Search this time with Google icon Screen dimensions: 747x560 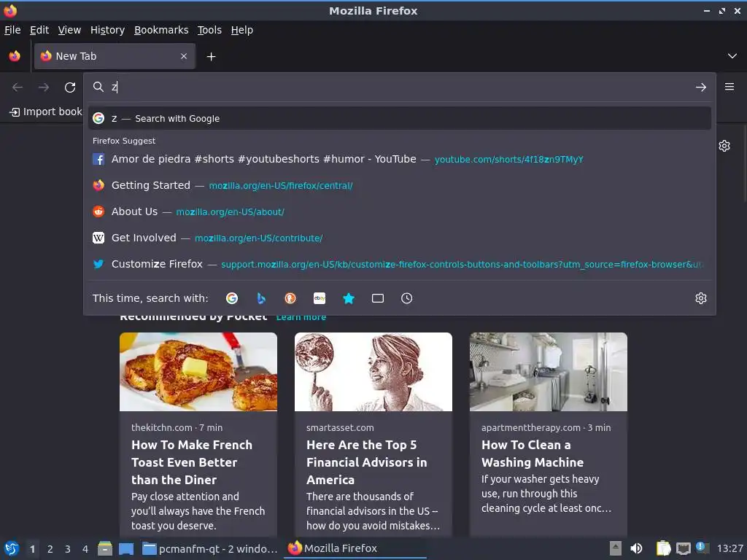click(x=232, y=298)
